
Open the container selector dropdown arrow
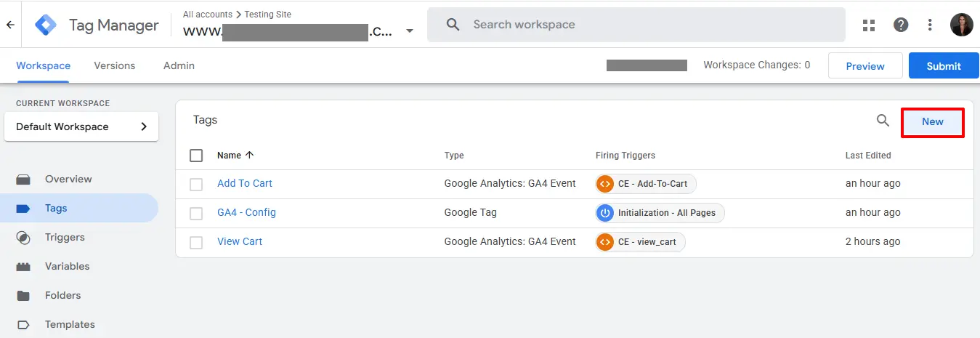click(410, 31)
